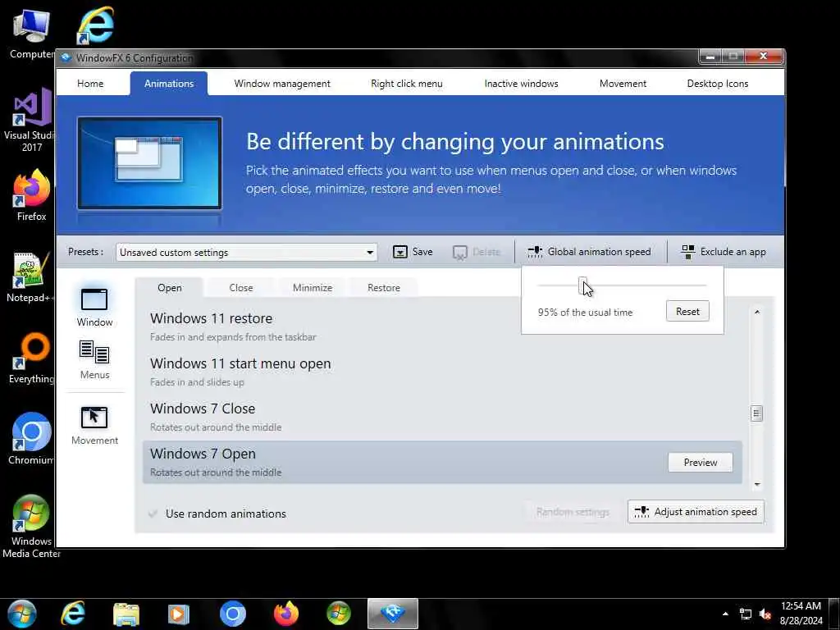840x630 pixels.
Task: Select the Windows 7 Close animation
Action: [442, 417]
